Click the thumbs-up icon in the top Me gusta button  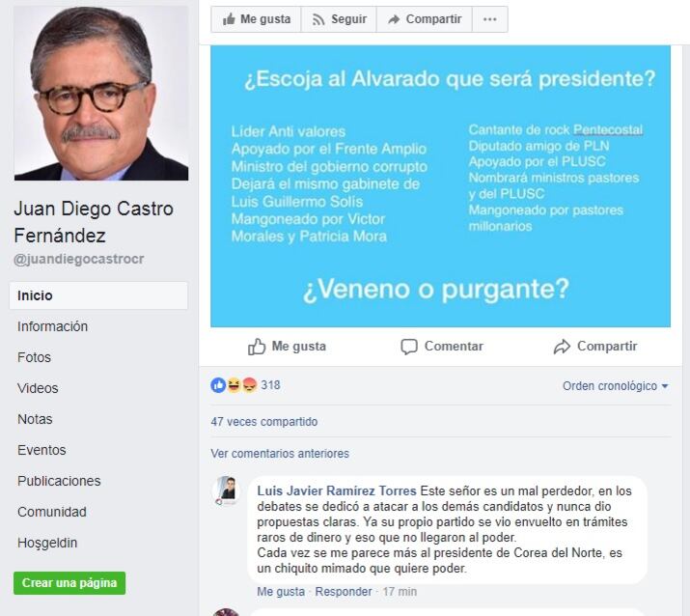[229, 19]
